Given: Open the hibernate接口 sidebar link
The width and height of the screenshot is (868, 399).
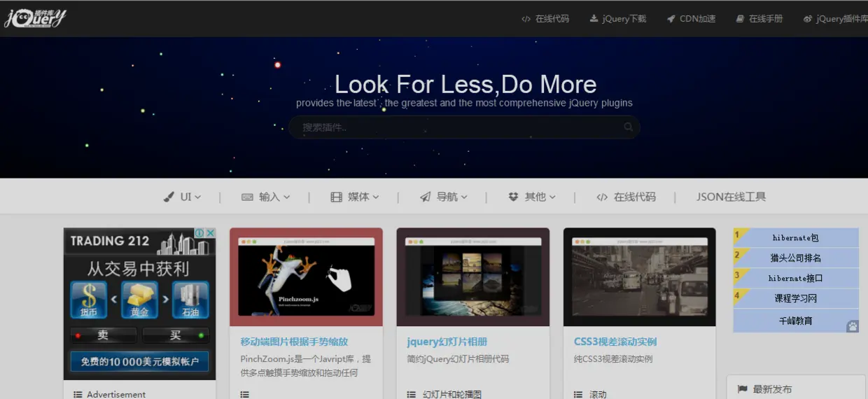Looking at the screenshot, I should 796,278.
